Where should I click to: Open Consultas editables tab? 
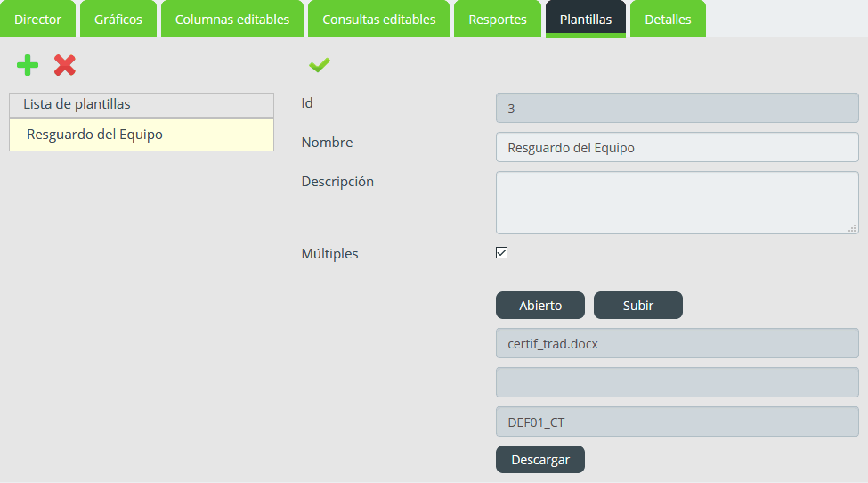click(x=379, y=20)
